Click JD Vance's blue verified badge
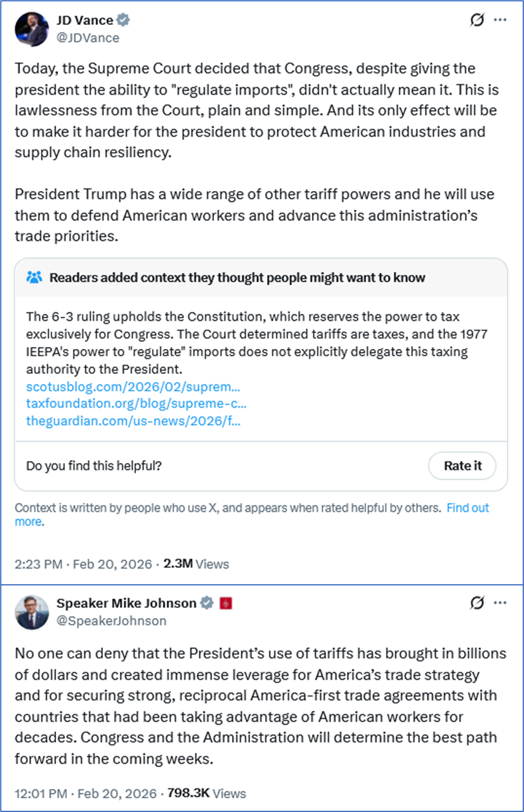The width and height of the screenshot is (524, 812). [x=124, y=21]
